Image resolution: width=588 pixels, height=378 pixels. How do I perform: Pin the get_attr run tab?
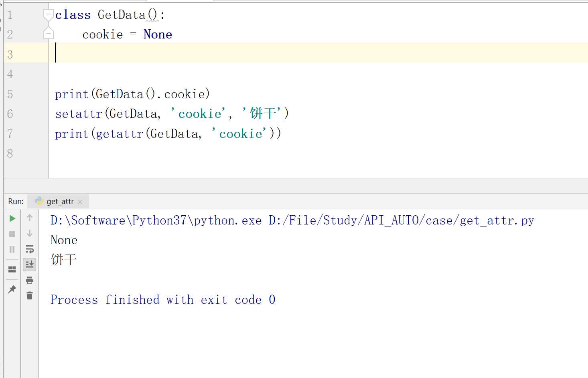tap(12, 289)
